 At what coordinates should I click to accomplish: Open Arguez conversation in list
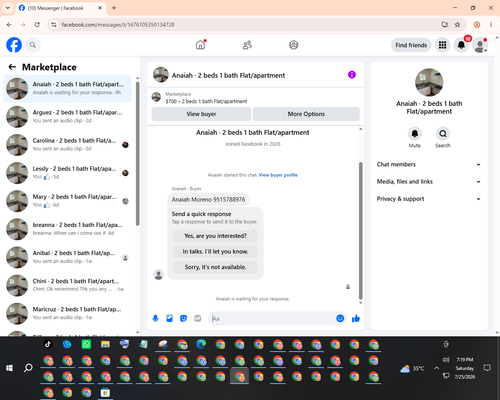[68, 117]
